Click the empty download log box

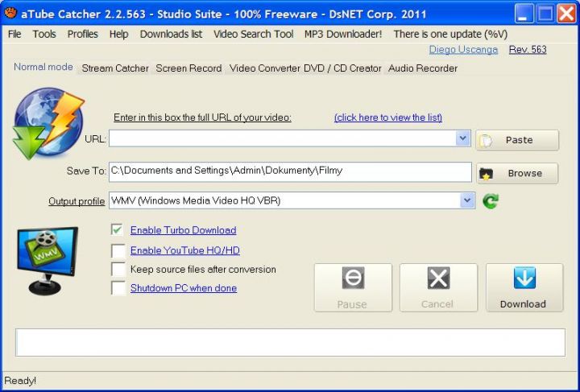(x=290, y=342)
